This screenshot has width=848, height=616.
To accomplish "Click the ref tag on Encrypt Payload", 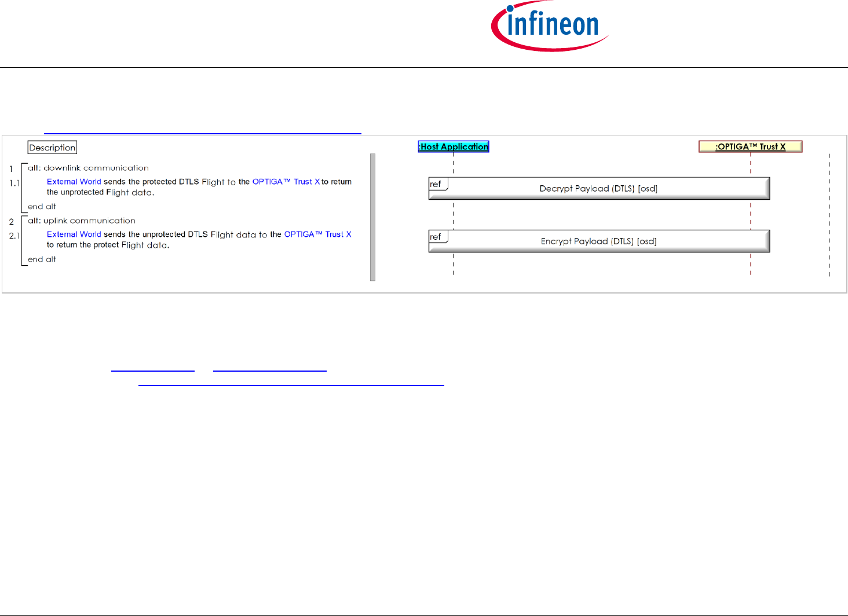I will click(438, 237).
